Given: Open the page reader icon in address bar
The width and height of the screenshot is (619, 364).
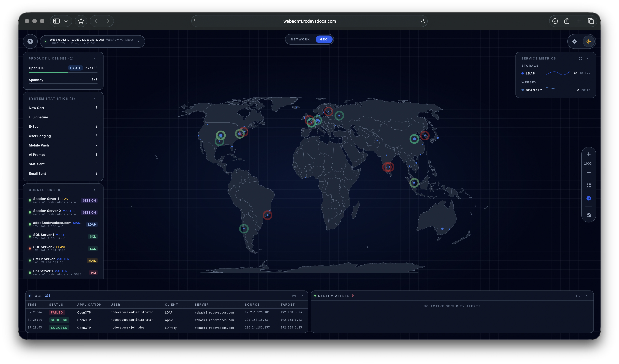Looking at the screenshot, I should click(196, 21).
